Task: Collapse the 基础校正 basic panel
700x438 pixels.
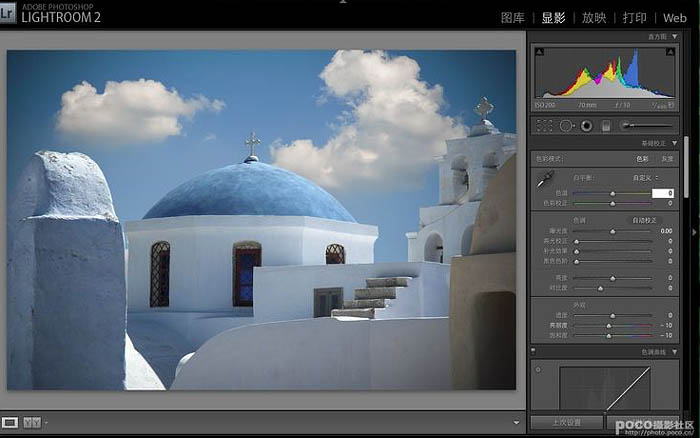Action: (673, 143)
